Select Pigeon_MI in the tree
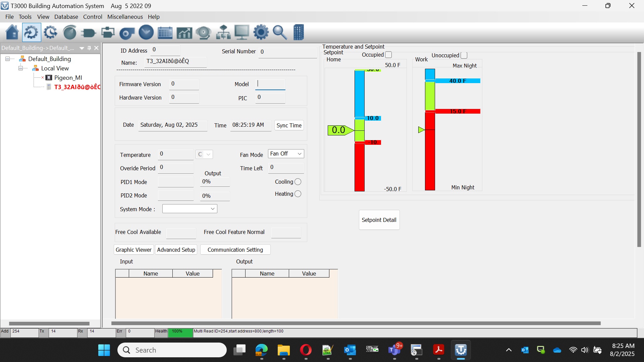 pyautogui.click(x=68, y=78)
